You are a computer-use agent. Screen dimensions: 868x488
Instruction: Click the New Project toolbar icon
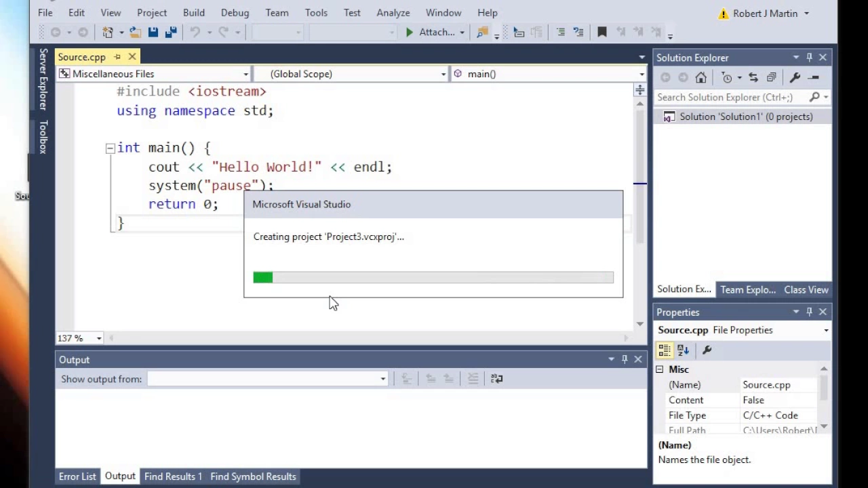(x=108, y=32)
